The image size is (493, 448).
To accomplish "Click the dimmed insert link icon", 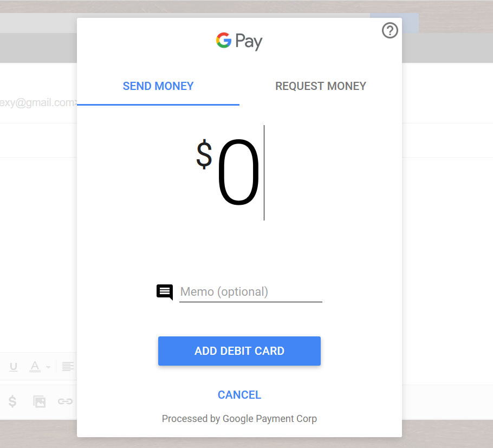I will 65,401.
